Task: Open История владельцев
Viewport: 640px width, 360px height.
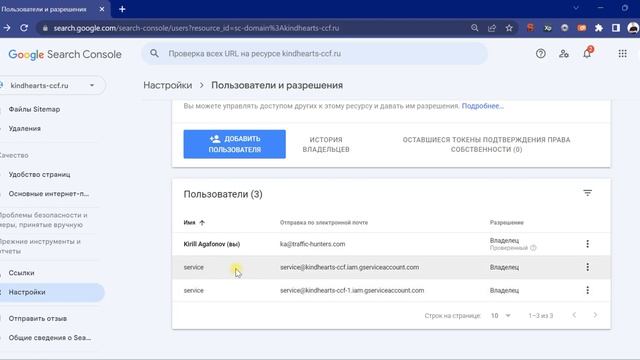Action: (x=326, y=144)
